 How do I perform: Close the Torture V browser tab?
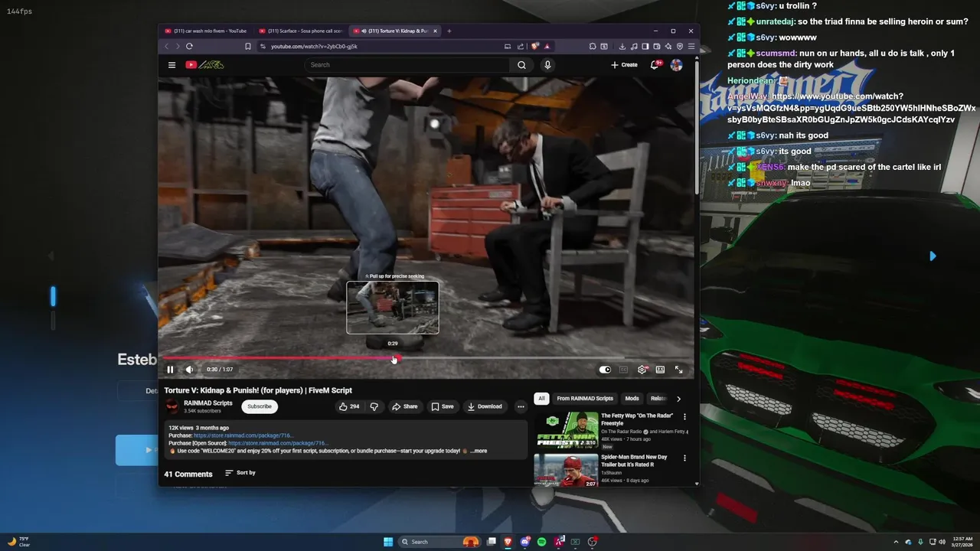(x=435, y=31)
